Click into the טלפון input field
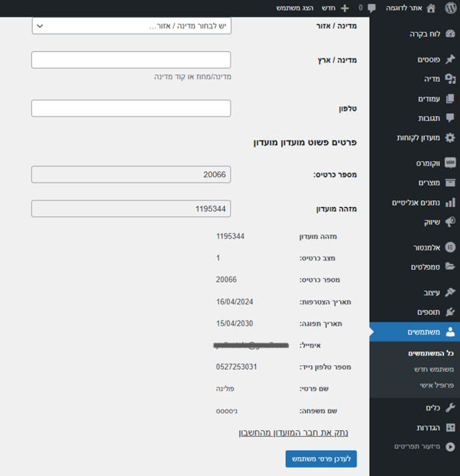Screen dimensions: 460x476 131,108
